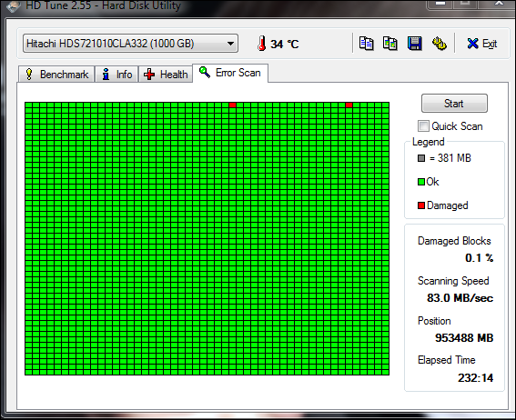Open options via the yellow tools icon
This screenshot has height=420, width=516.
click(x=439, y=44)
